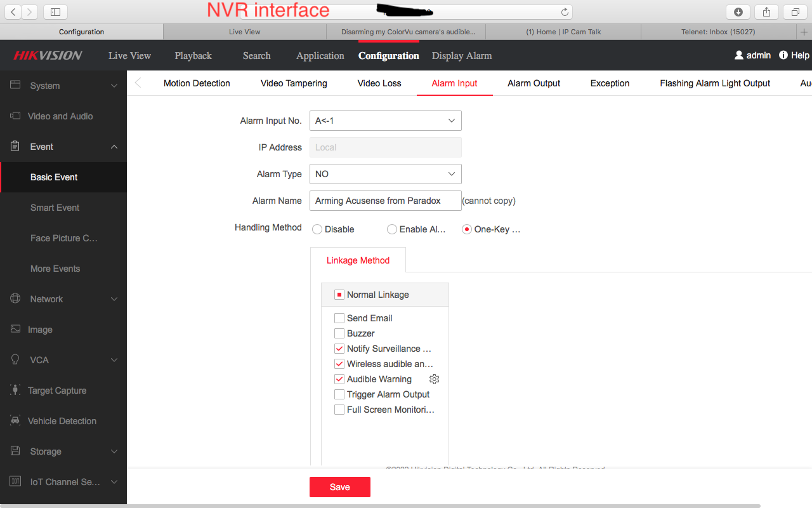Uncheck the Audible Warning checkbox
This screenshot has width=812, height=508.
(x=339, y=379)
